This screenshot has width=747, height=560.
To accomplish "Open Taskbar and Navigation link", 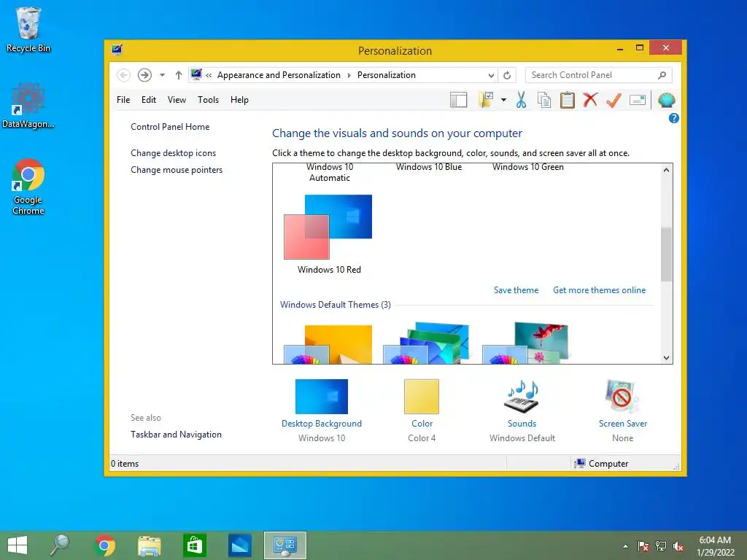I will pos(177,435).
